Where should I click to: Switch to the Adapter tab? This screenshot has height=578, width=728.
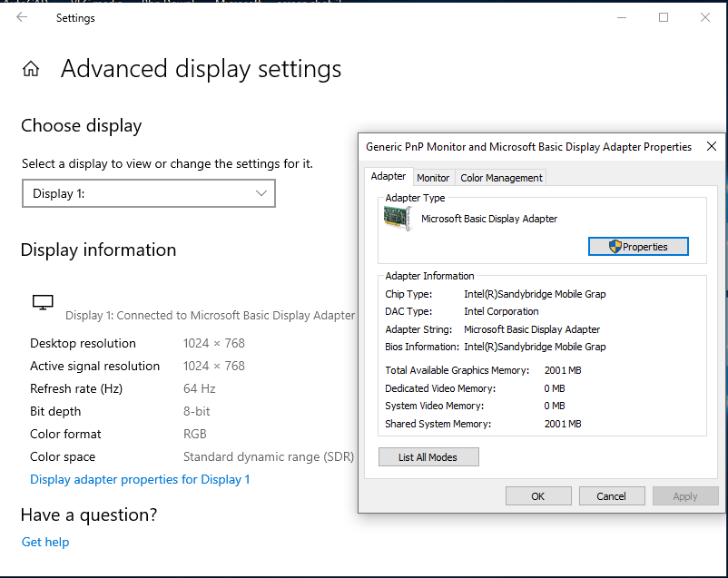click(x=389, y=176)
